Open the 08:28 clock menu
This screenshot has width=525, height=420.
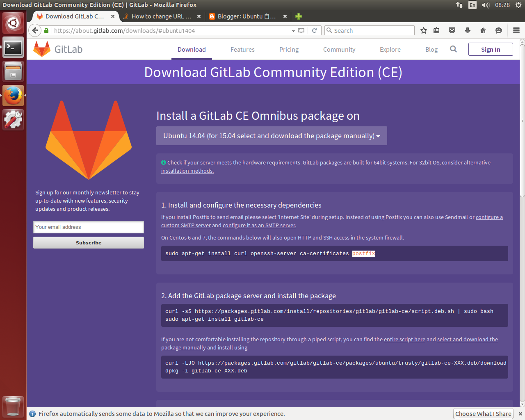point(502,5)
